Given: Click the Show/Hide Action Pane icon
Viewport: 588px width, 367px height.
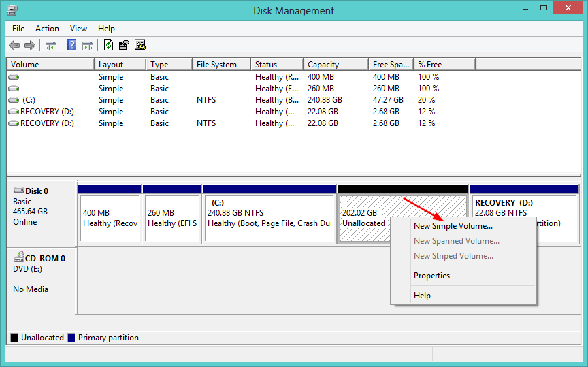Looking at the screenshot, I should click(x=87, y=46).
